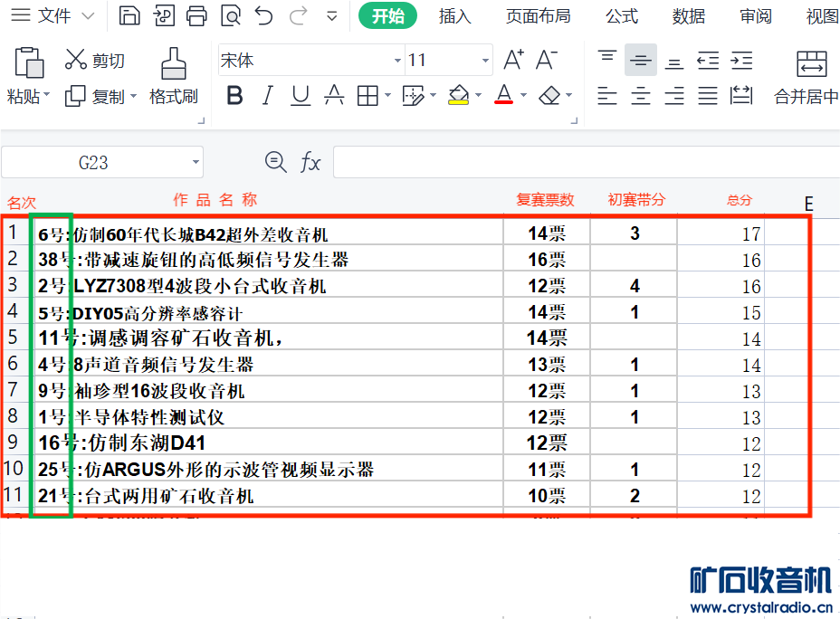Screen dimensions: 840x619
Task: Toggle Italic formatting
Action: (x=267, y=96)
